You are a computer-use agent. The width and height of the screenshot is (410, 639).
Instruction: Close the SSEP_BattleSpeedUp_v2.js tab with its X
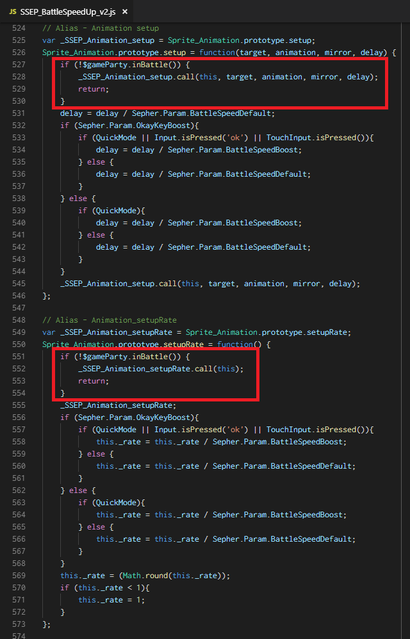pyautogui.click(x=125, y=12)
